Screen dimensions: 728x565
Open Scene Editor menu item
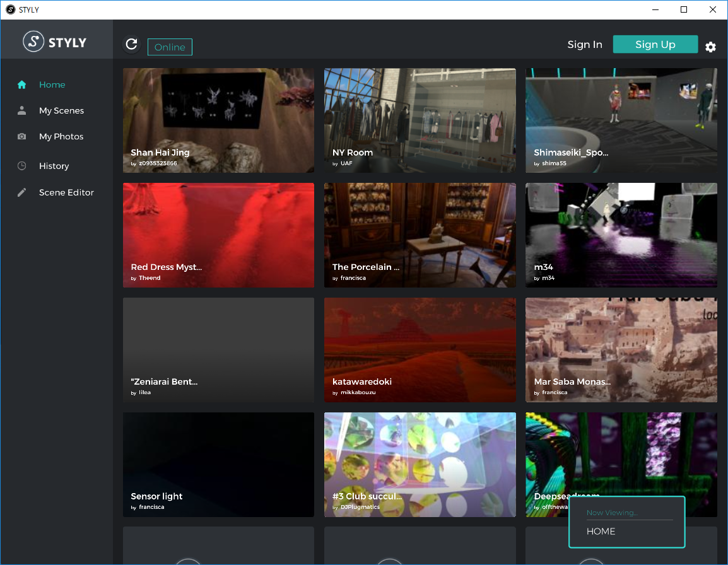[66, 192]
